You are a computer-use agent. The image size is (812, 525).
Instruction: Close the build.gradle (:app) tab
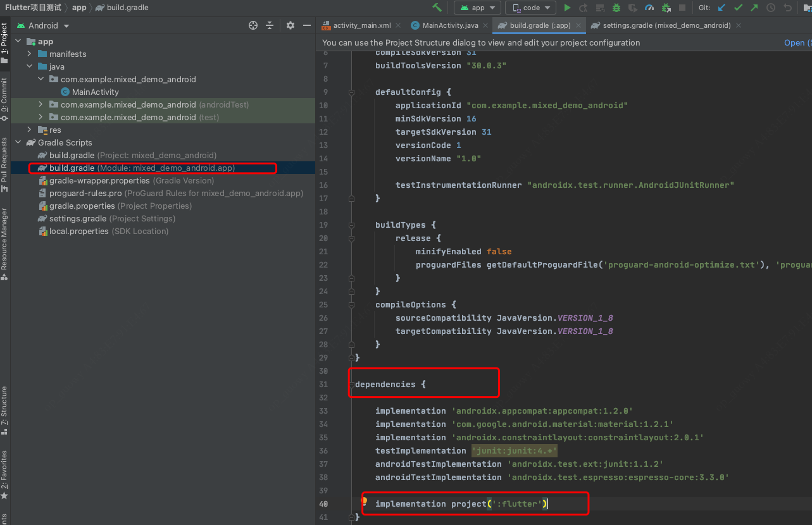point(578,25)
